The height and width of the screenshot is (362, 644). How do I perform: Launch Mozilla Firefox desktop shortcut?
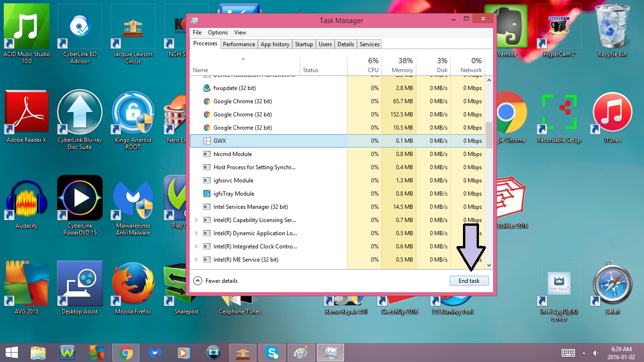click(133, 288)
